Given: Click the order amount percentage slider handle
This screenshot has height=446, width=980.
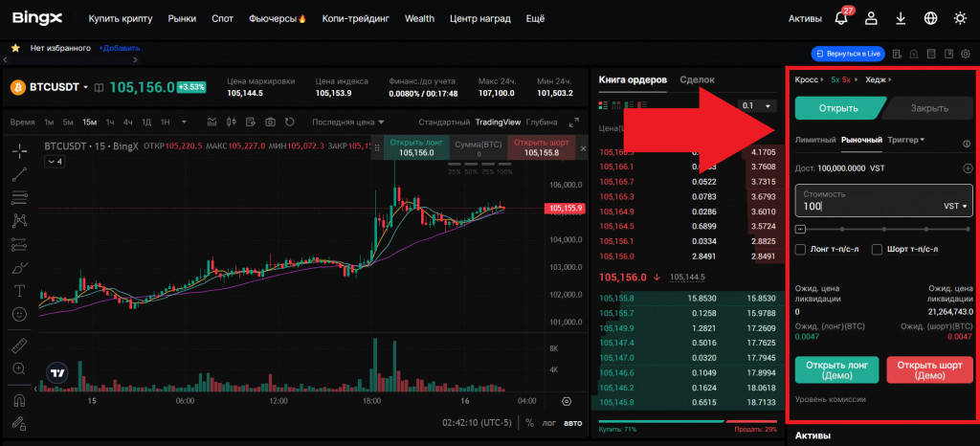Looking at the screenshot, I should [x=801, y=230].
